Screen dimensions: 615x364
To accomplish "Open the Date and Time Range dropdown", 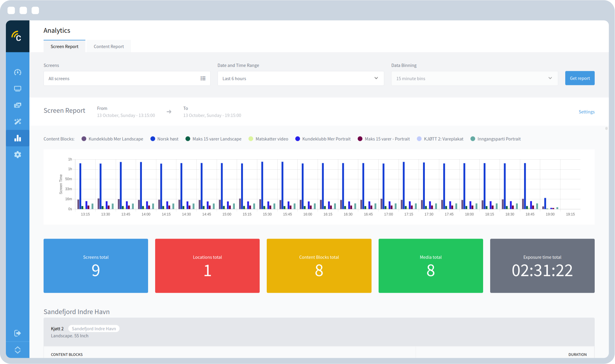I will (301, 78).
